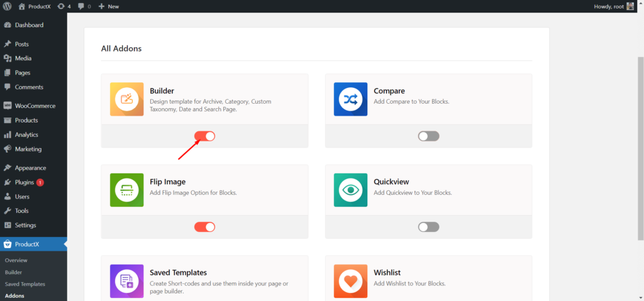This screenshot has width=644, height=301.
Task: Open the Addons submenu link
Action: 14,296
